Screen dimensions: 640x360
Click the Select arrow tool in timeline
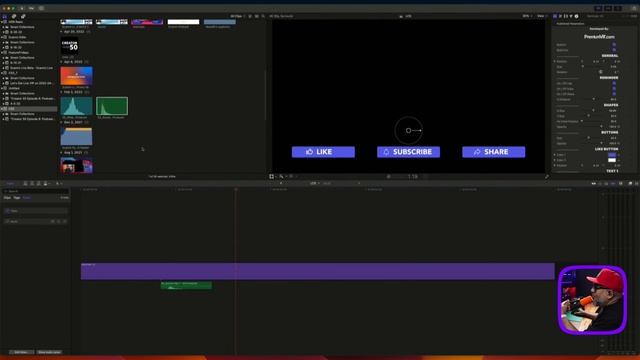(58, 184)
